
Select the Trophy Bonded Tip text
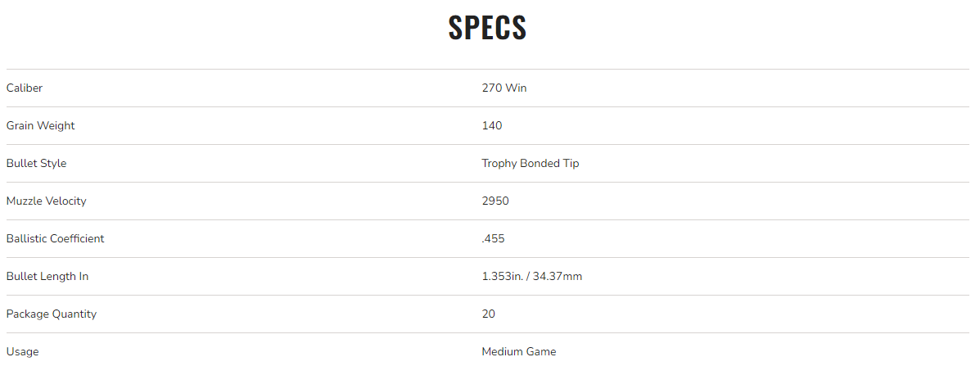pos(530,163)
